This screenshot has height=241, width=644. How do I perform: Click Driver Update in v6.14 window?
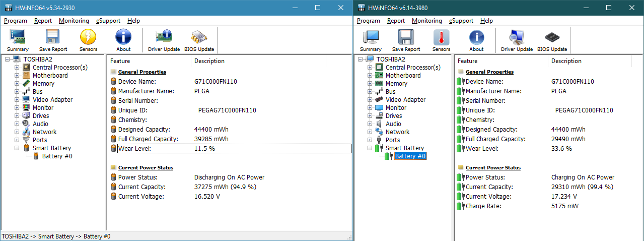[x=517, y=40]
